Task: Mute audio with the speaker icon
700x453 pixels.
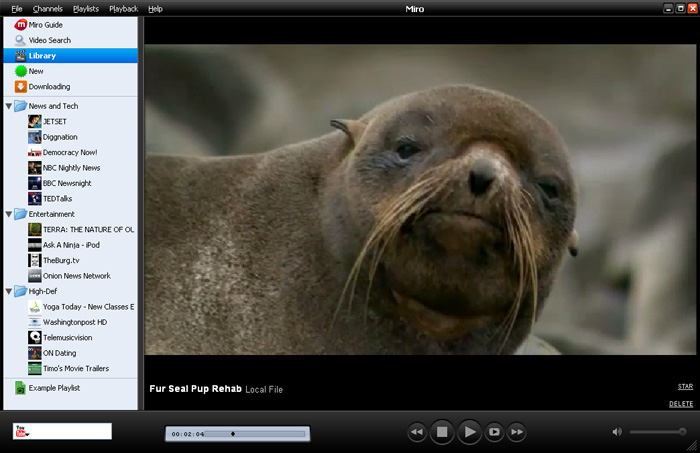Action: 617,432
